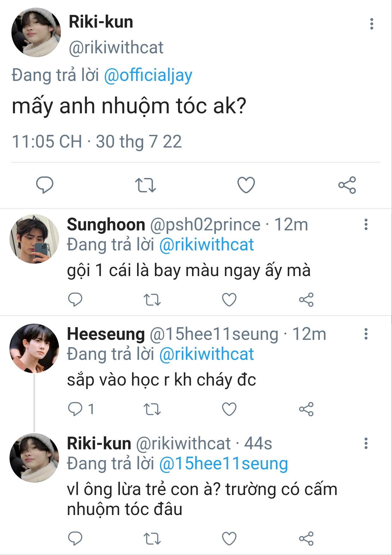Retweet Riki-kun's main tweet

tap(145, 185)
